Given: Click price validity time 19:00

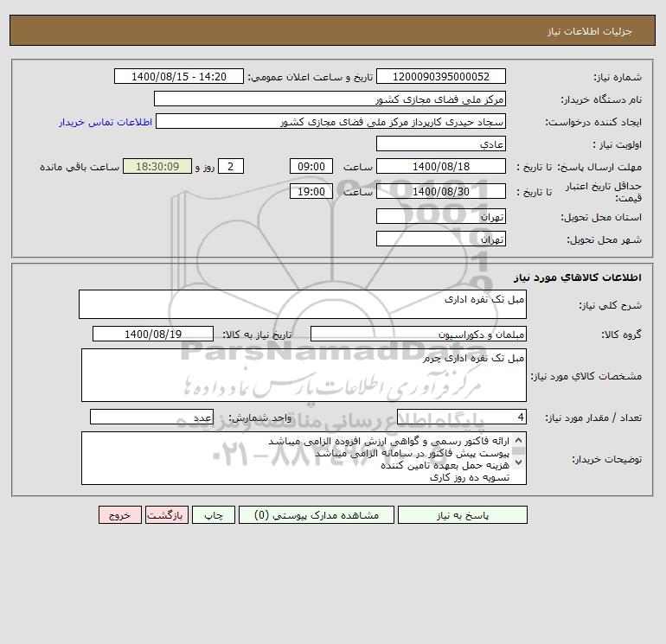Looking at the screenshot, I should (x=311, y=191).
